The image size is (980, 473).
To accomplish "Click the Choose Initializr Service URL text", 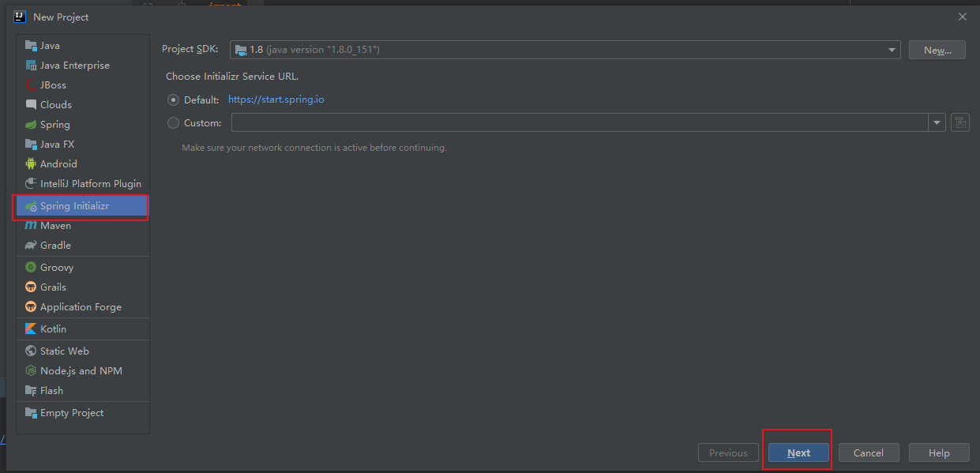I will coord(232,77).
